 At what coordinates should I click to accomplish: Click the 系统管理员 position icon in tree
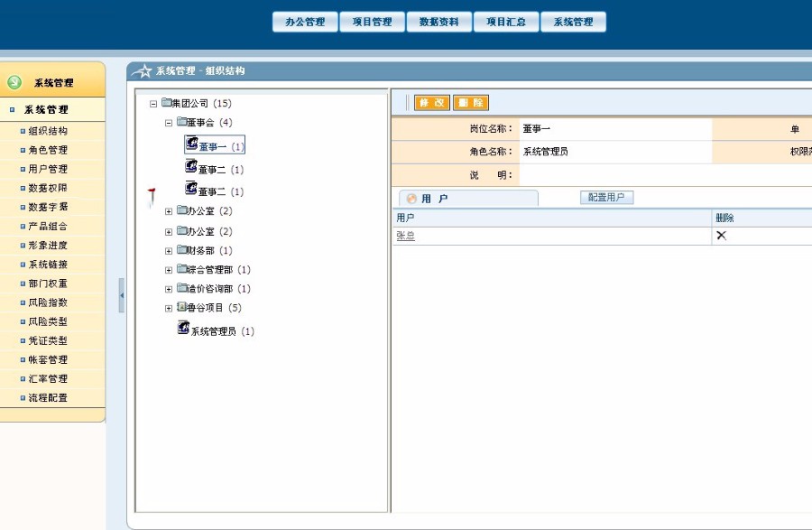183,330
